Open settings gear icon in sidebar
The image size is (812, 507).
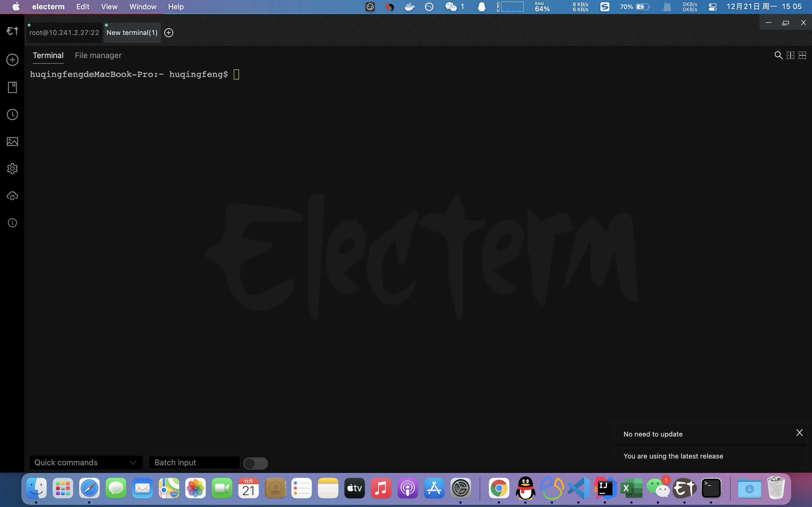pos(12,169)
